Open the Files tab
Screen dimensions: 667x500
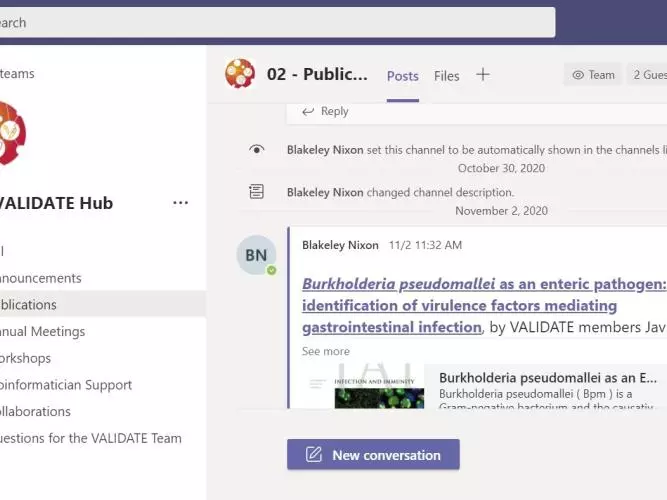coord(447,76)
